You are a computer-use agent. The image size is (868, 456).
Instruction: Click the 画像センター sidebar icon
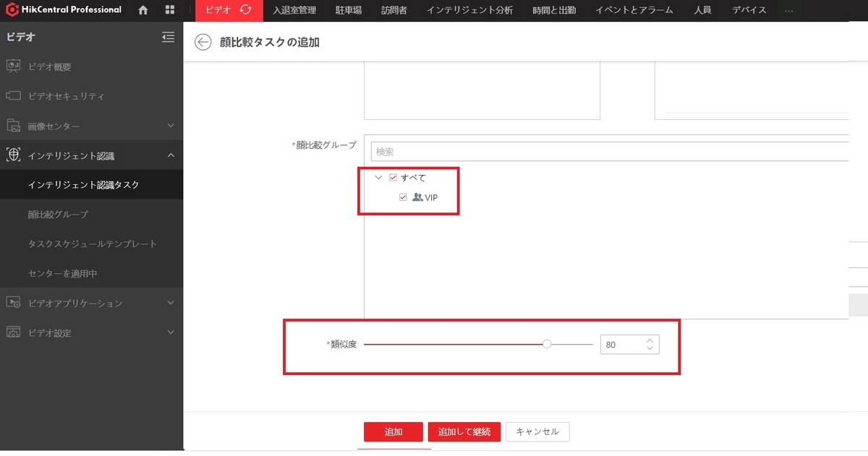(x=13, y=126)
